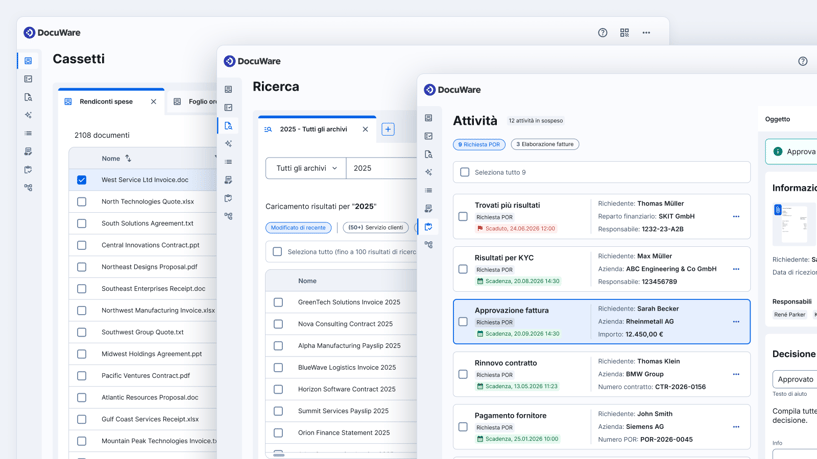This screenshot has width=817, height=459.
Task: Open more options for Trovati più risultati
Action: (736, 217)
